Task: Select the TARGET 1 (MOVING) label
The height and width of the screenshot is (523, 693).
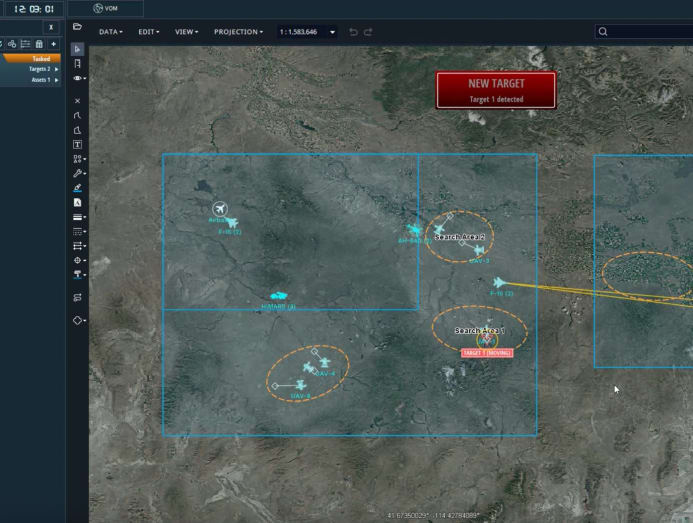Action: pos(486,353)
